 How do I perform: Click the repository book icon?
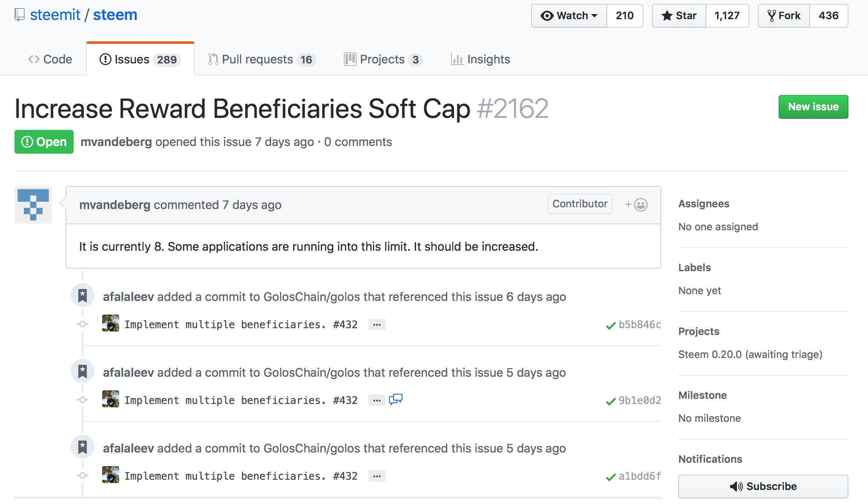pyautogui.click(x=19, y=15)
